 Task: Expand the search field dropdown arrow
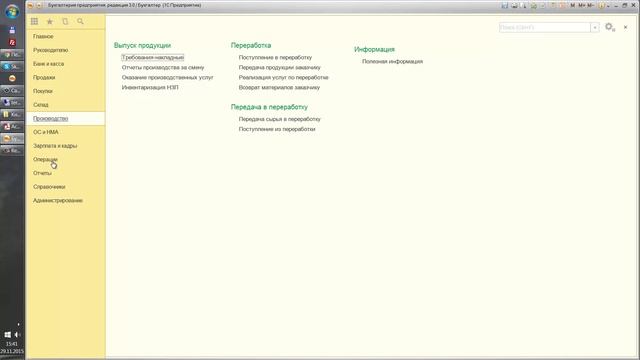[x=595, y=27]
